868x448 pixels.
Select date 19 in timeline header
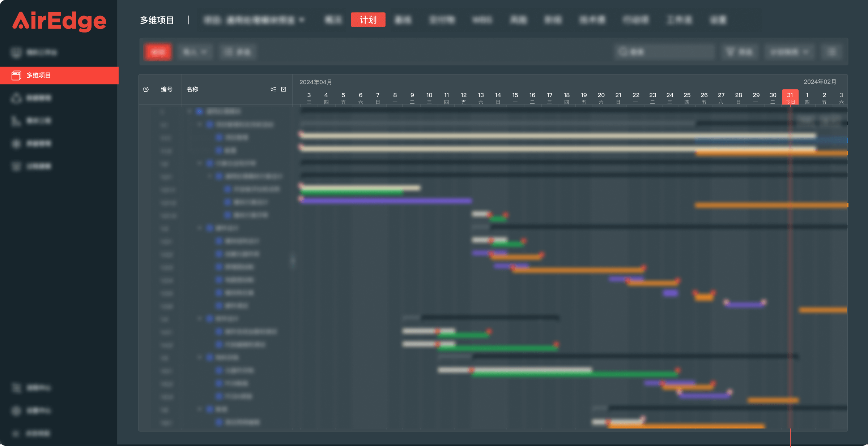tap(584, 98)
